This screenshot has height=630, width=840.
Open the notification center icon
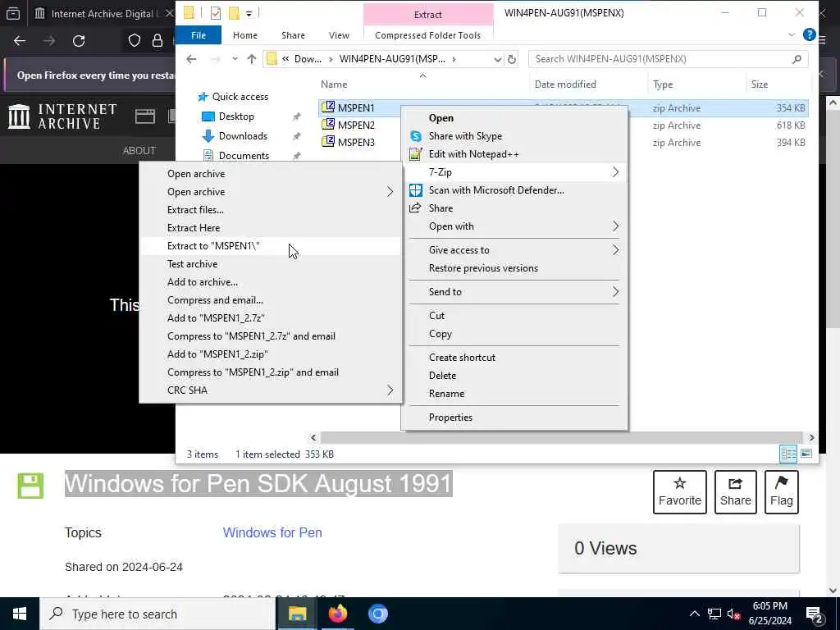tap(815, 614)
